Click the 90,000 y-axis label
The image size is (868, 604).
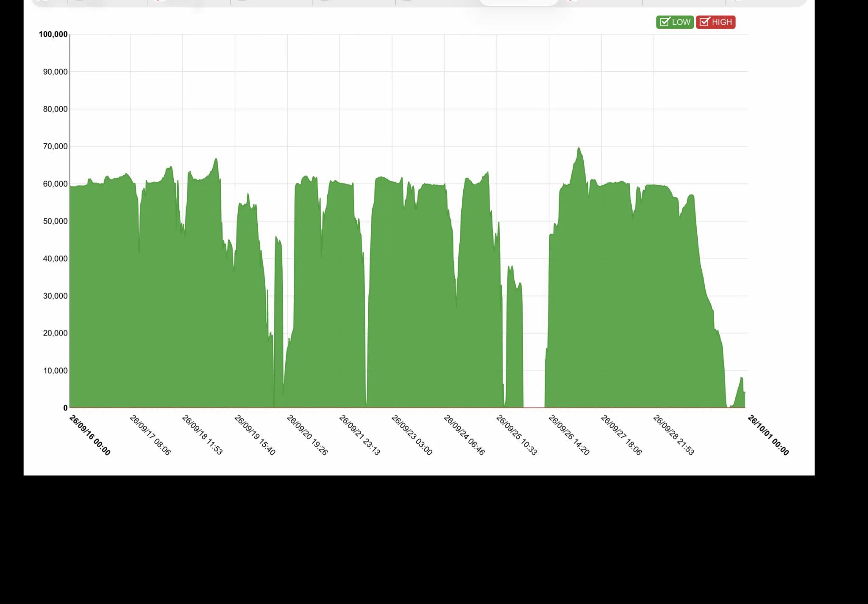55,72
